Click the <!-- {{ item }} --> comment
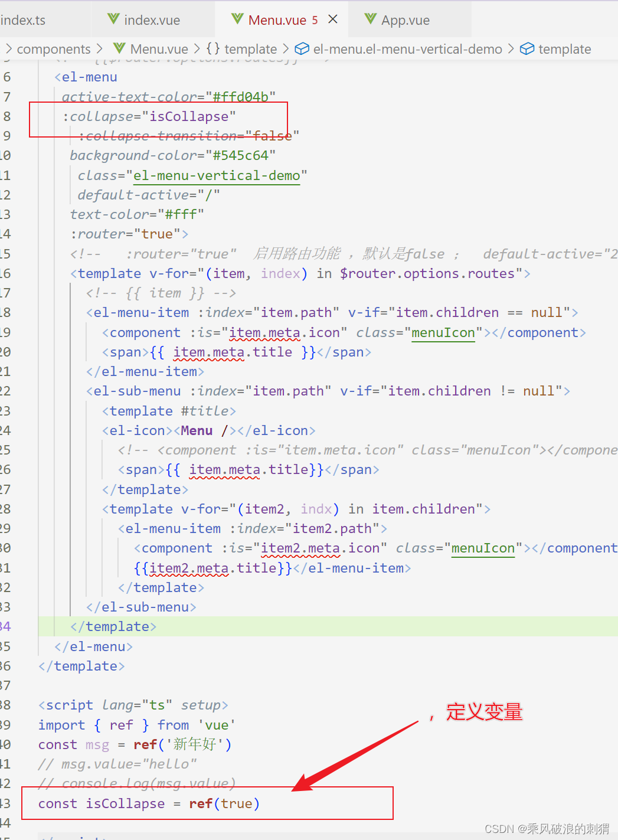618x840 pixels. (x=161, y=293)
